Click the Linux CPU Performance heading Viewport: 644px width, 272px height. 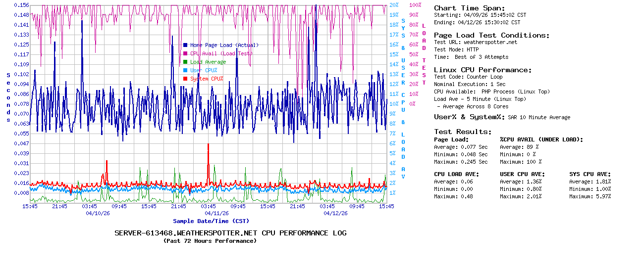(483, 70)
